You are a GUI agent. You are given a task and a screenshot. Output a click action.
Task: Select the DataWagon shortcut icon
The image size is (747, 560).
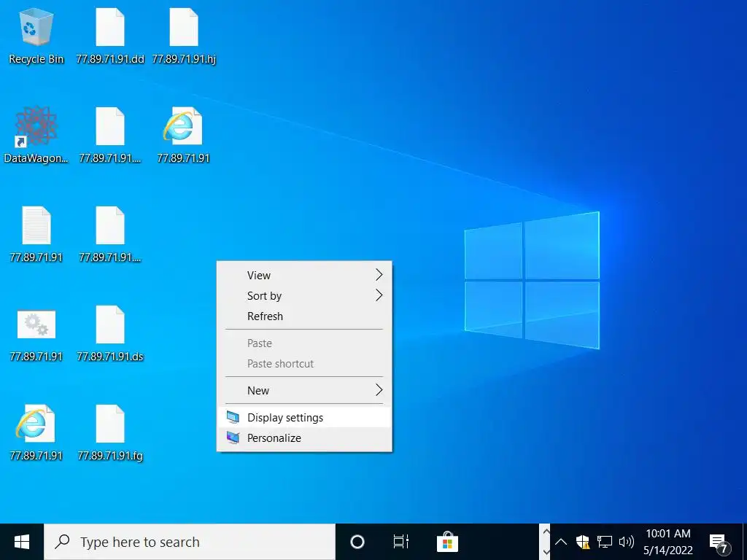click(36, 135)
